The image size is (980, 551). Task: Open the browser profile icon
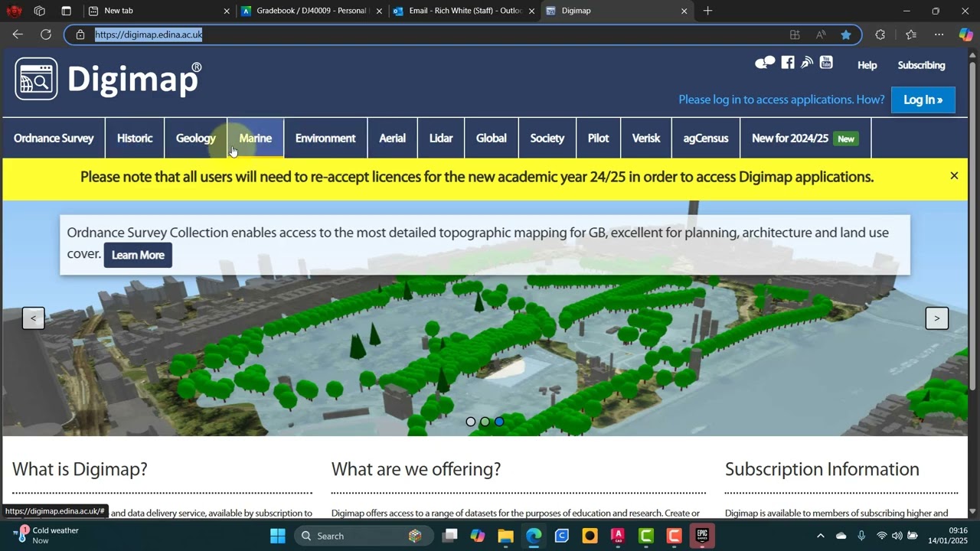[14, 11]
